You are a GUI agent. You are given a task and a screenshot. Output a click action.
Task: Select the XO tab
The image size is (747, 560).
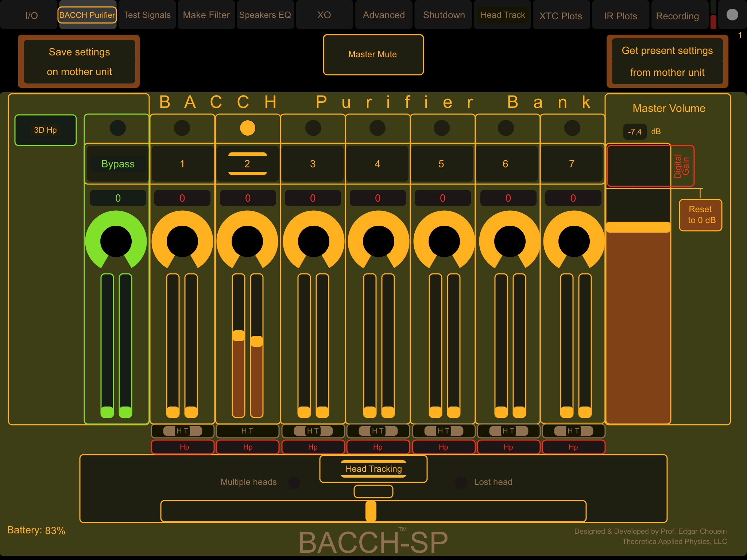(x=324, y=15)
